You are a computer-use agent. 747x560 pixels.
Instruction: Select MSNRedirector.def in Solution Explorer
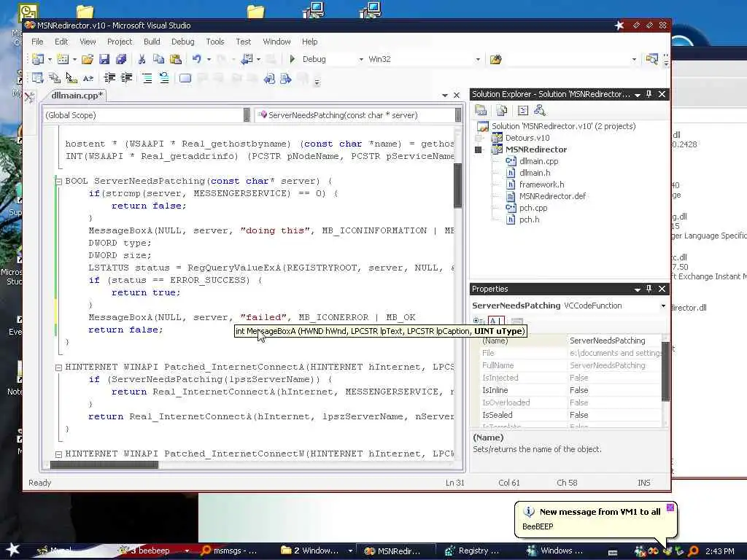coord(553,196)
